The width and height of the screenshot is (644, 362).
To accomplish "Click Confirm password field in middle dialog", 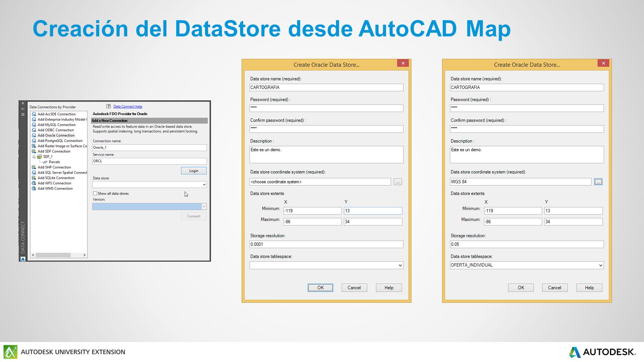I will [x=327, y=129].
